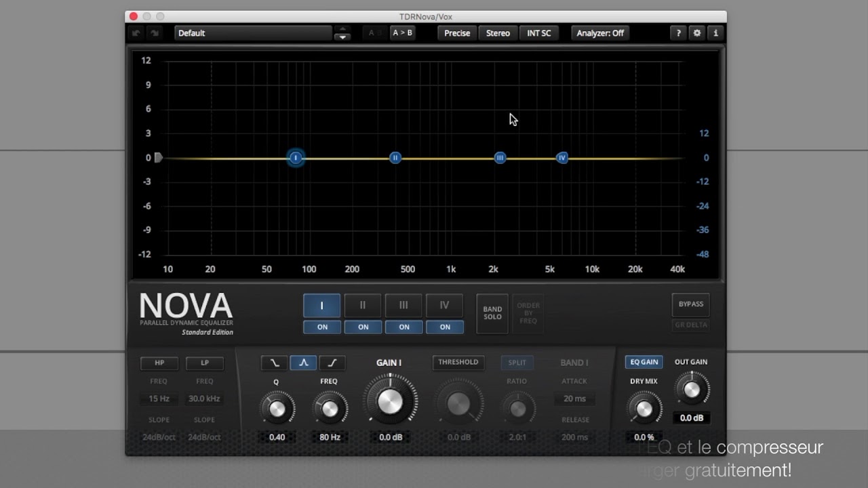This screenshot has width=868, height=488.
Task: Click the ratio 2.0:1 value field
Action: tap(517, 437)
